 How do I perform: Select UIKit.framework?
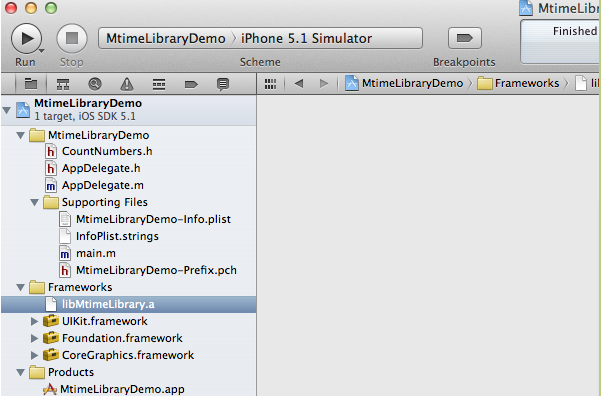point(104,321)
